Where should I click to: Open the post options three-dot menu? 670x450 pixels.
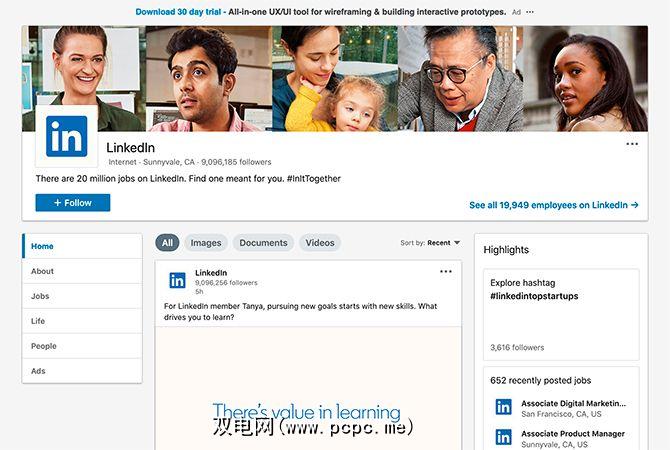click(446, 272)
